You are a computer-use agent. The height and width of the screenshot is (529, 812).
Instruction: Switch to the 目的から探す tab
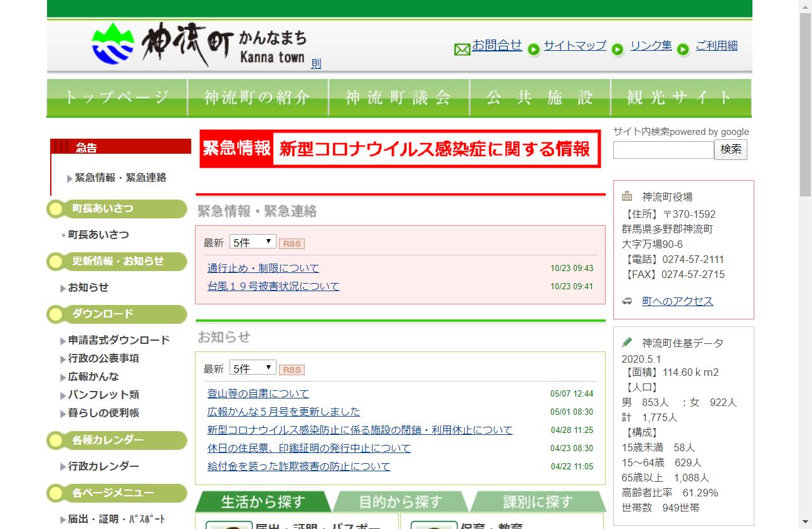[x=400, y=501]
